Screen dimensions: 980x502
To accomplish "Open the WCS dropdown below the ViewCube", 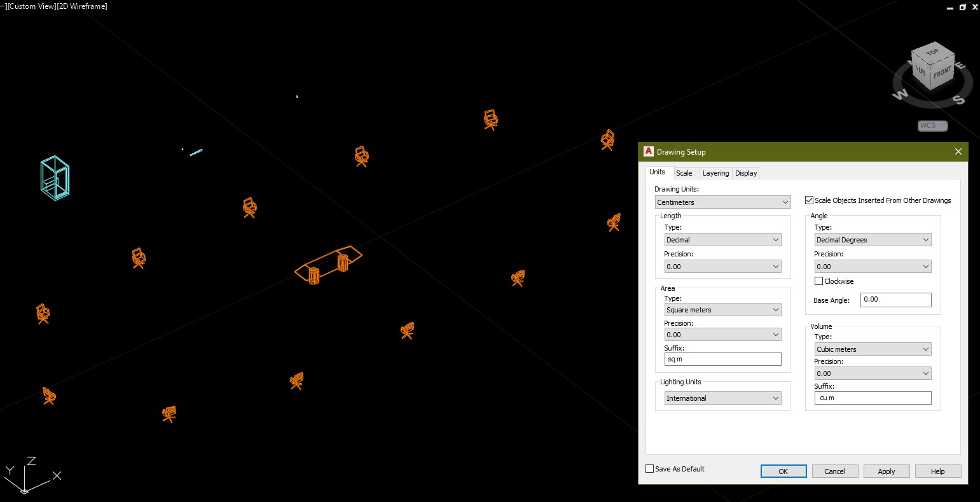I will pyautogui.click(x=932, y=125).
